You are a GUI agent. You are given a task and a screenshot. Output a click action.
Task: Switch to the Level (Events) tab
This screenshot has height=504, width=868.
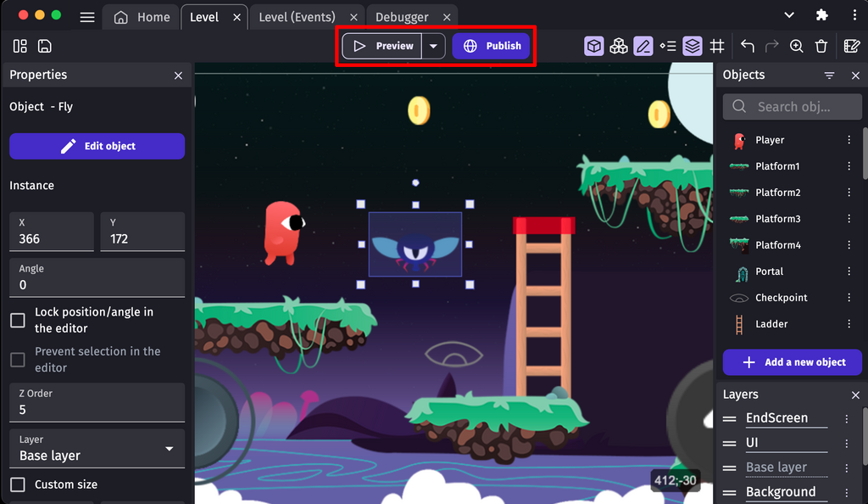pyautogui.click(x=297, y=17)
